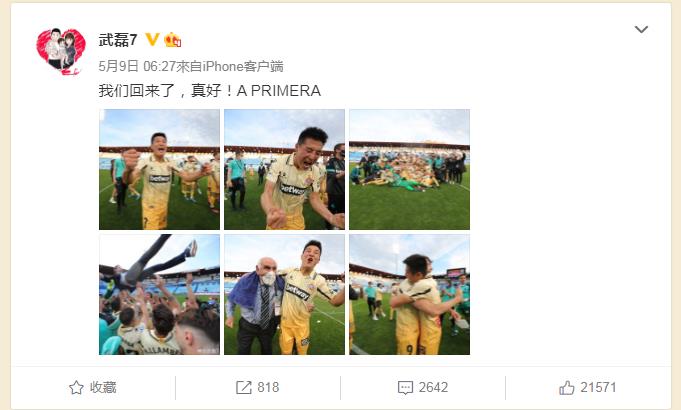Screen dimensions: 681x410
Task: Click the comment speech bubble icon
Action: pos(405,387)
